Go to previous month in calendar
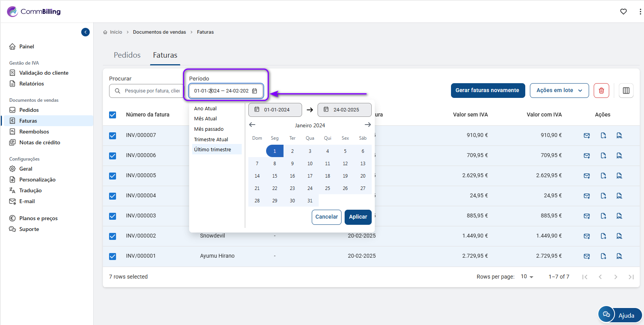This screenshot has height=325, width=644. 252,125
